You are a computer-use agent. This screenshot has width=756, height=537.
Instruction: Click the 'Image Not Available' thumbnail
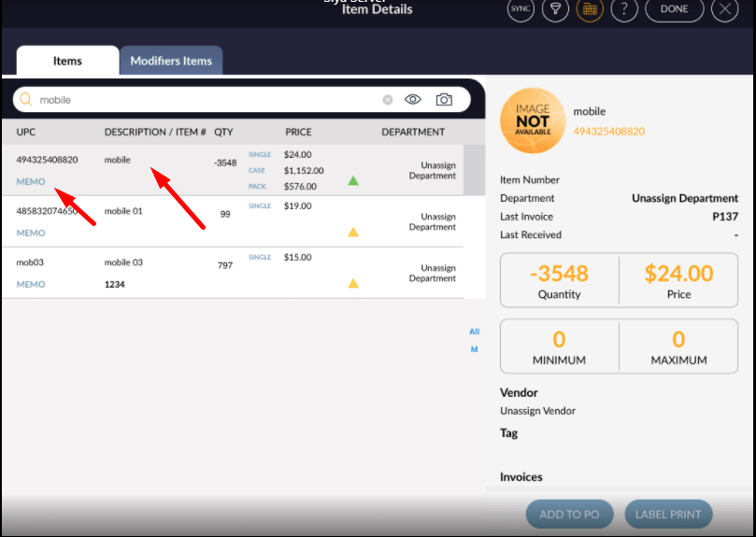coord(533,120)
